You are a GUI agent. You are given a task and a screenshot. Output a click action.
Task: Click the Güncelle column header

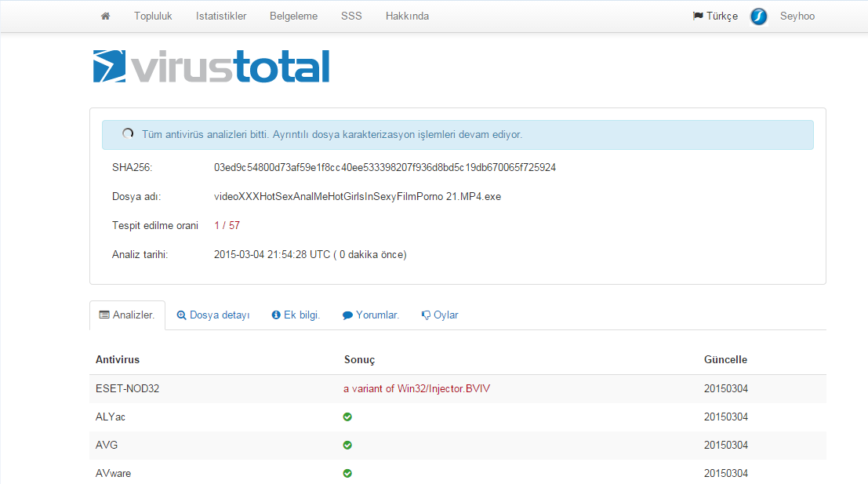726,360
